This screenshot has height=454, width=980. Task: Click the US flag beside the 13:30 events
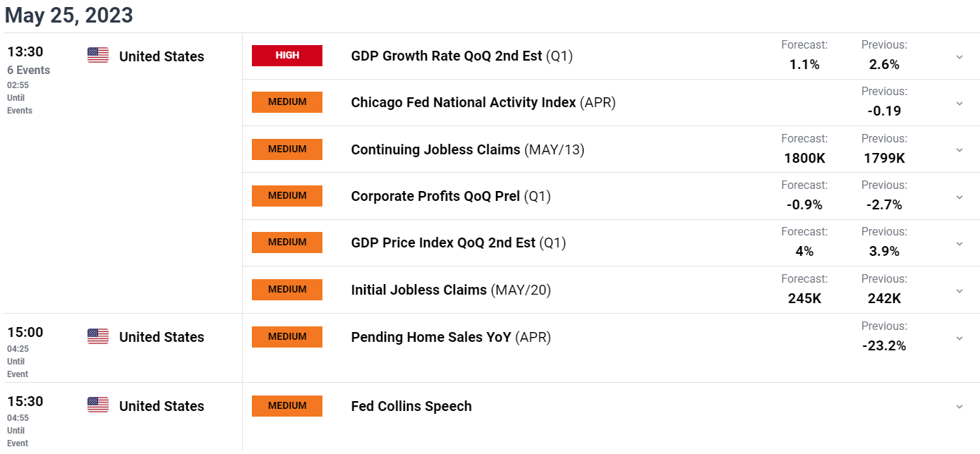tap(98, 56)
